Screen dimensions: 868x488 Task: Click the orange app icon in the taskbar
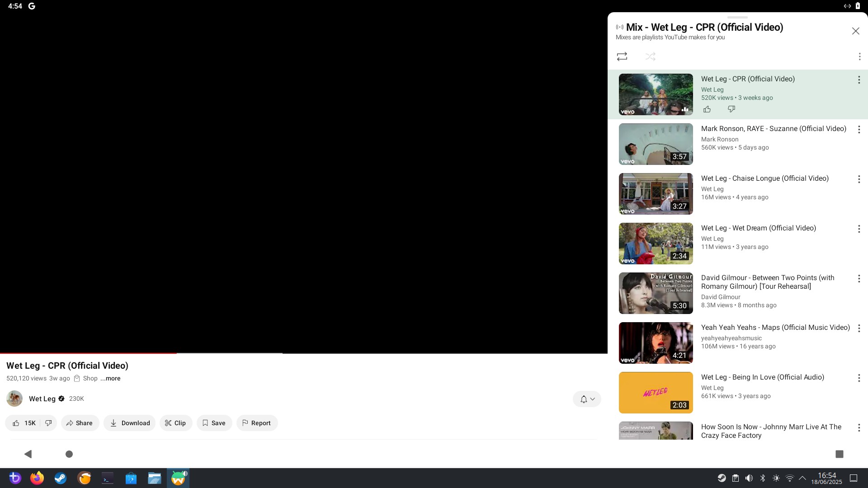84,478
